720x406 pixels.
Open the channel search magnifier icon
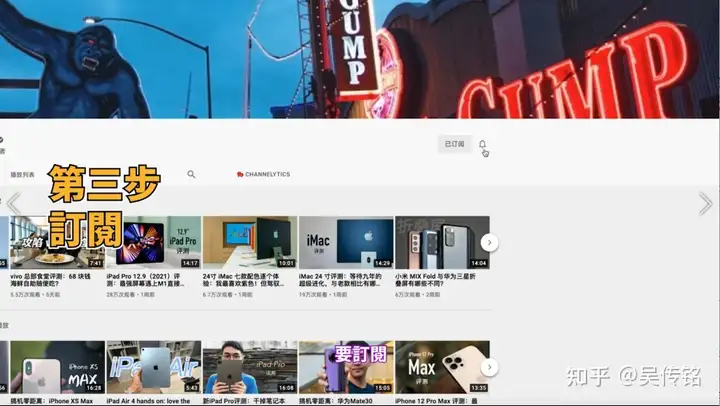191,174
